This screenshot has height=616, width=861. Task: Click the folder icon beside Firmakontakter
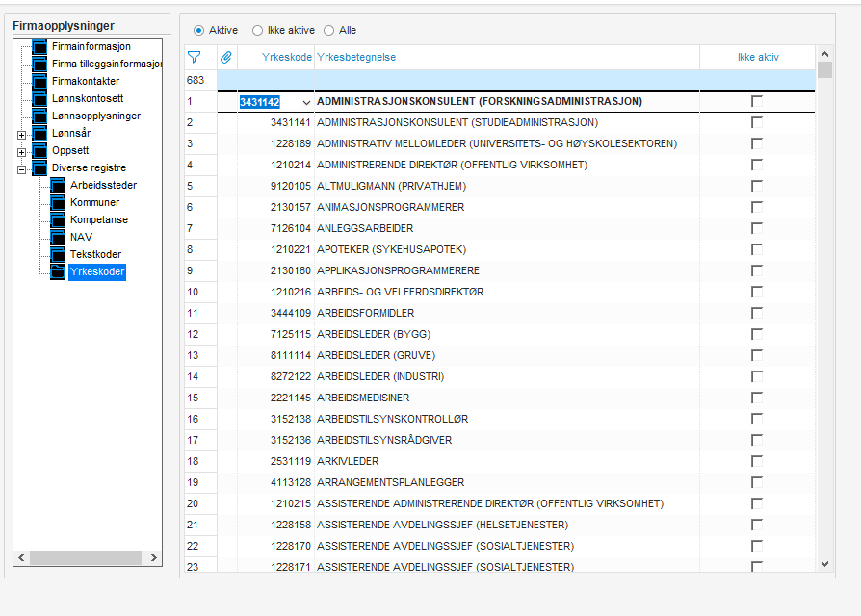pyautogui.click(x=39, y=81)
